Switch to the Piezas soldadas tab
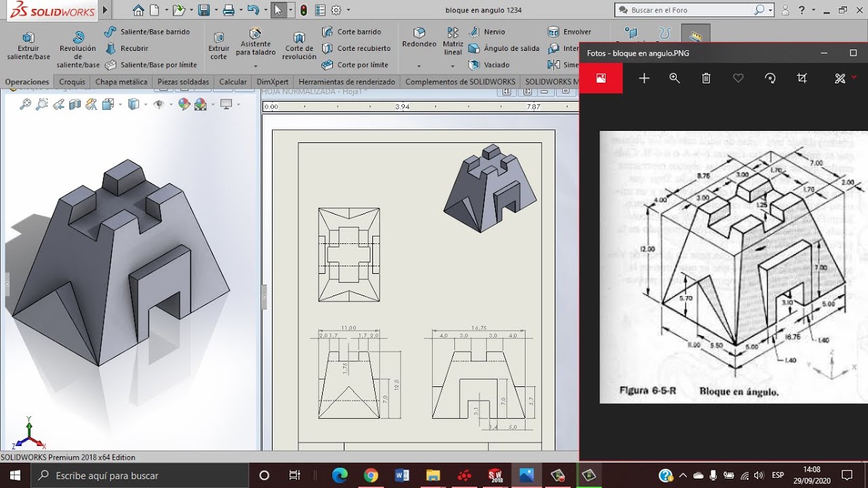 (183, 81)
